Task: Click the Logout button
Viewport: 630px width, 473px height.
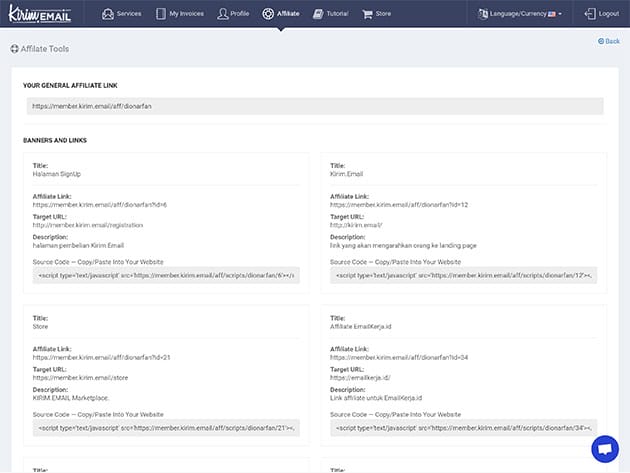Action: point(601,14)
